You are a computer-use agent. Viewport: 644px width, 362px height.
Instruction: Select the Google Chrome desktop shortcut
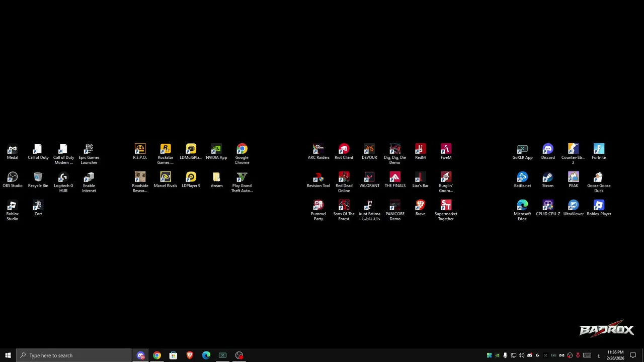click(242, 154)
